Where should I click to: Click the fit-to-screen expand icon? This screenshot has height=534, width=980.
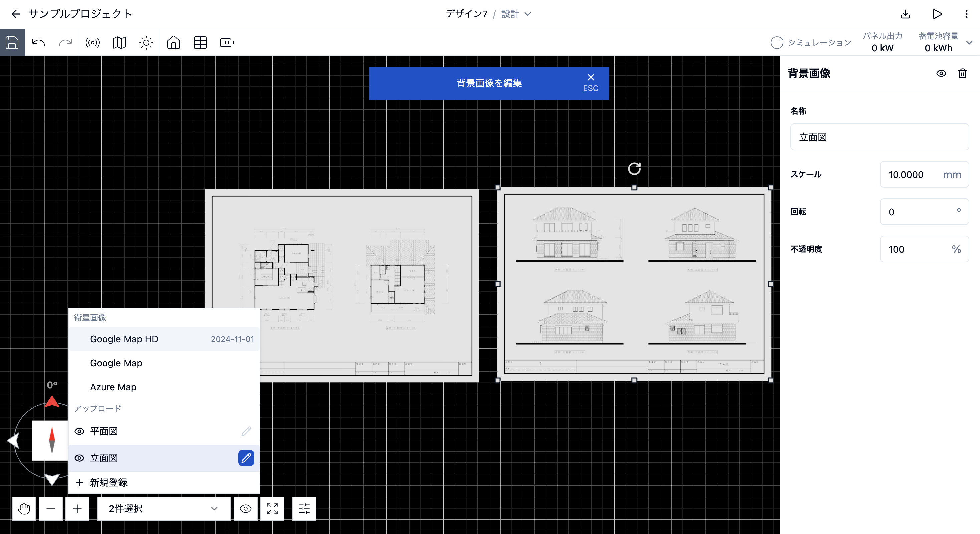pyautogui.click(x=272, y=509)
